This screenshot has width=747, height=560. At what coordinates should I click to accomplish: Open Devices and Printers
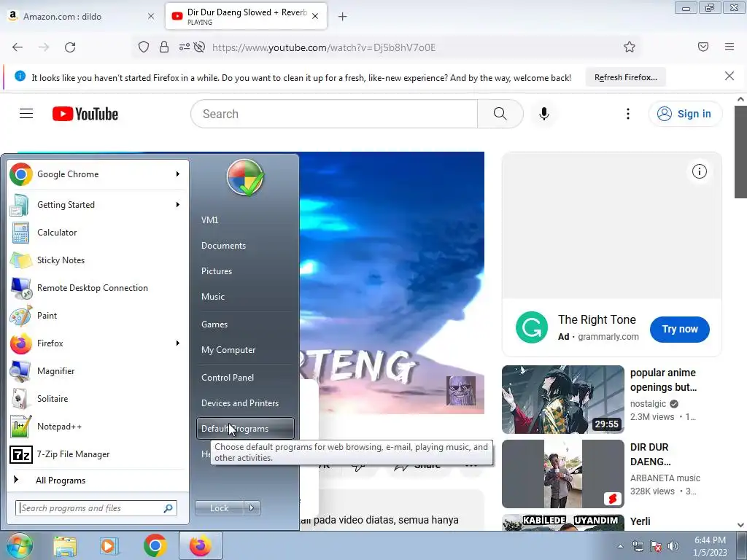pyautogui.click(x=245, y=403)
